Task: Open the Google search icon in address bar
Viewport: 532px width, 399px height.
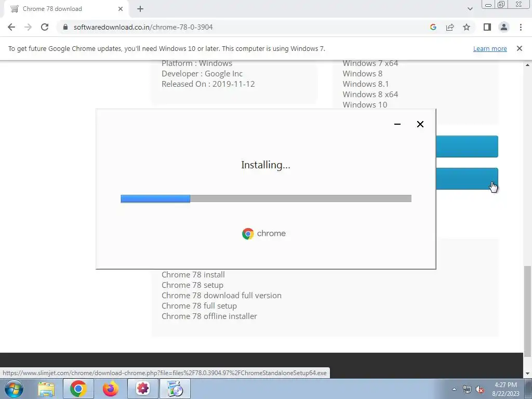Action: click(433, 27)
